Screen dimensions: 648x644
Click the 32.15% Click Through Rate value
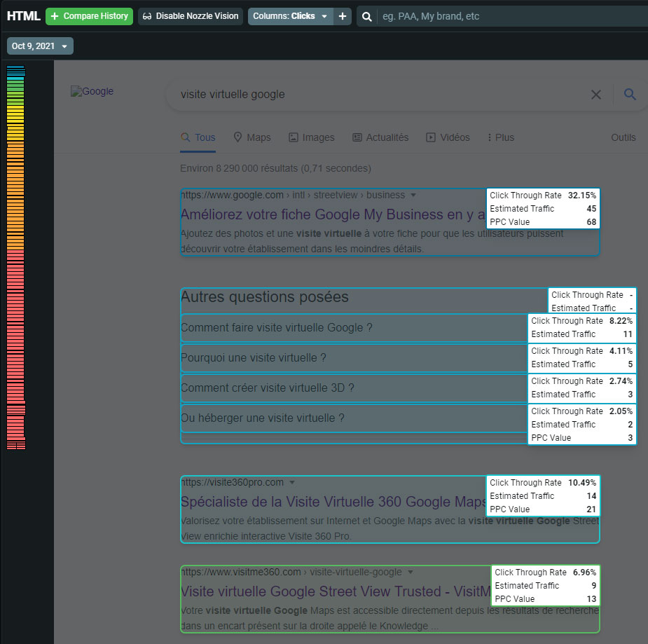[582, 195]
